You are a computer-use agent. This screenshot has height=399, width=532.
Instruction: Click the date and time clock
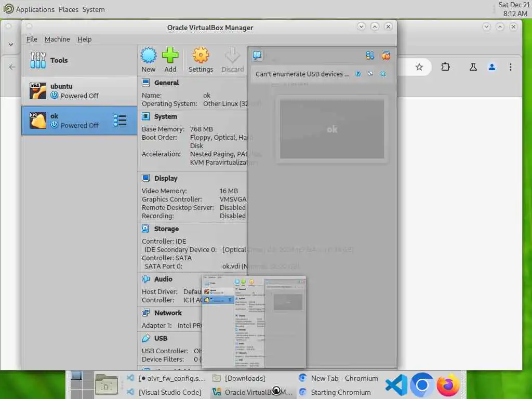[514, 9]
